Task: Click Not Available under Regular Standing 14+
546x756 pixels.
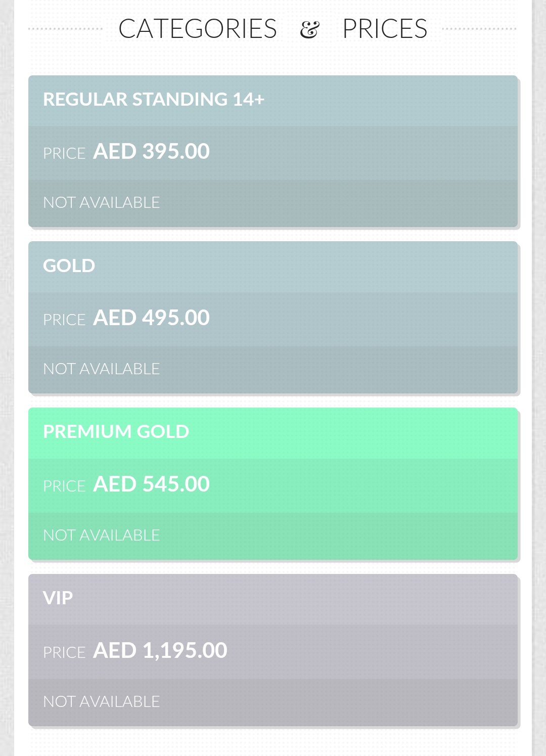Action: pos(102,203)
